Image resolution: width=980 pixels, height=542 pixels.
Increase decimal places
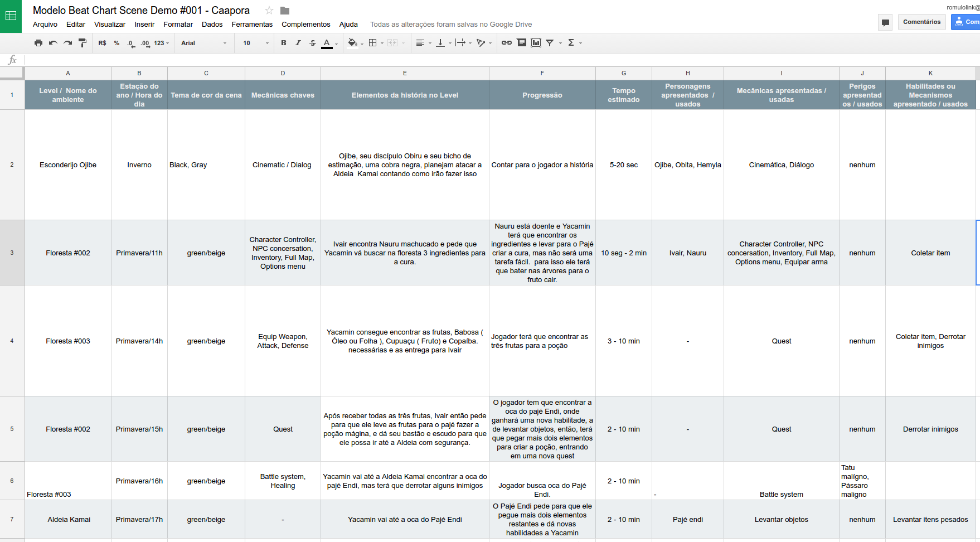145,43
